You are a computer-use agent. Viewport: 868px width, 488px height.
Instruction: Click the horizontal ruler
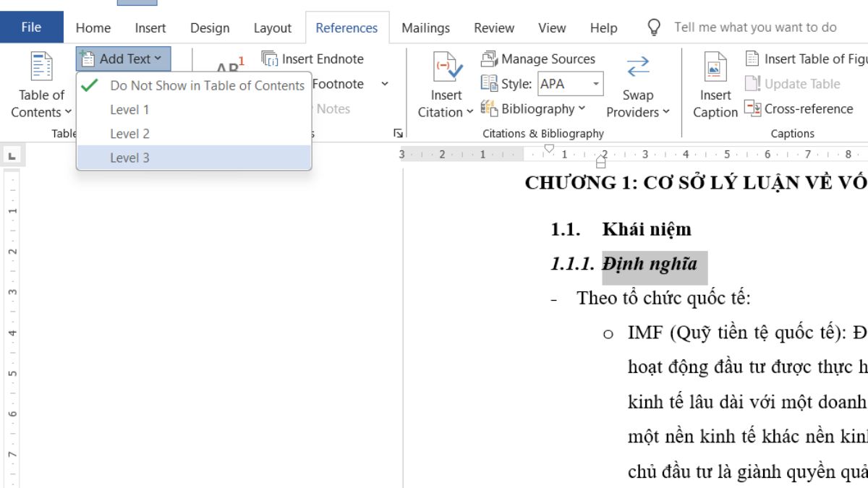point(634,155)
